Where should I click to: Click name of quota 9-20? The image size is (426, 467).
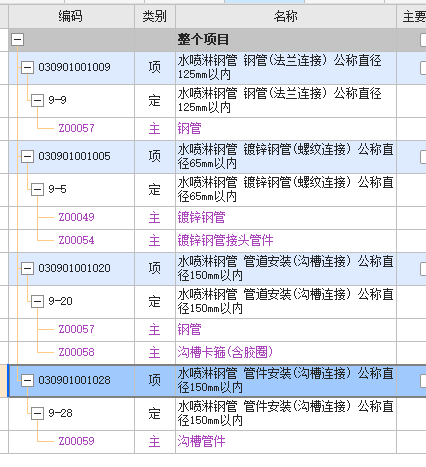285,302
